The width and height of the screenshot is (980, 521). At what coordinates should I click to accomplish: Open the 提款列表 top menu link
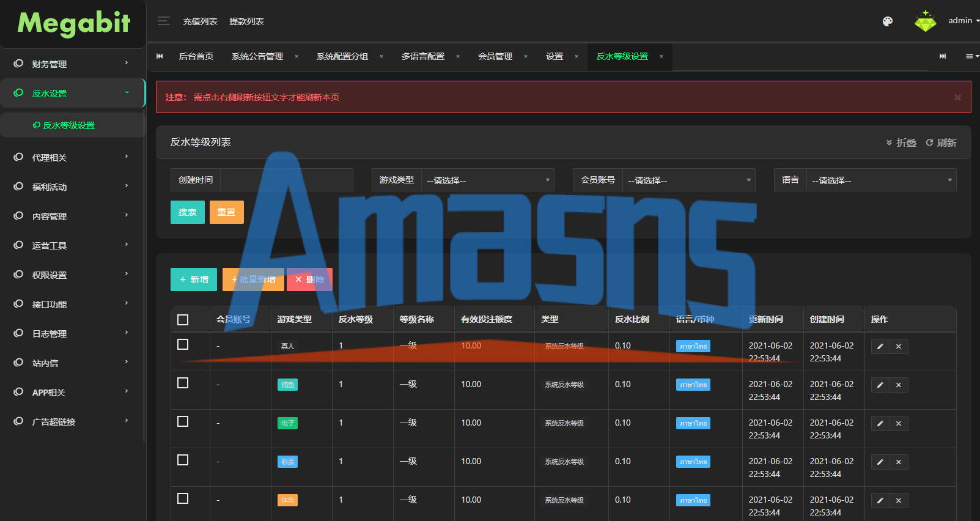[246, 21]
